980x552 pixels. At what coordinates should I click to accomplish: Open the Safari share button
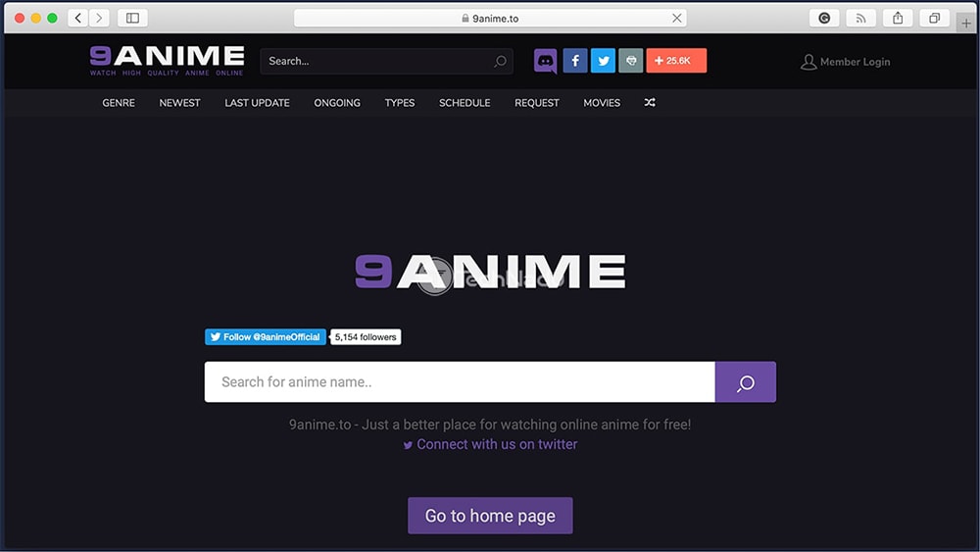click(898, 18)
